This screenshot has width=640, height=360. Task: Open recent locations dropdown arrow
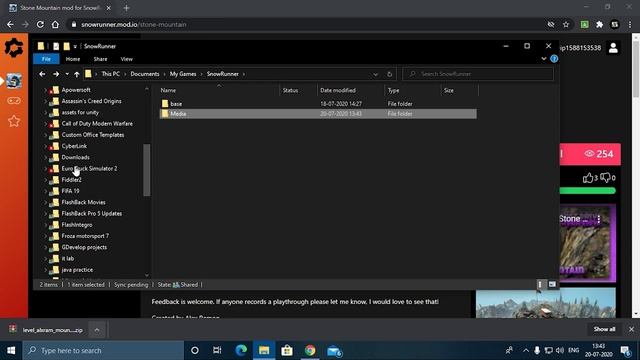point(67,74)
